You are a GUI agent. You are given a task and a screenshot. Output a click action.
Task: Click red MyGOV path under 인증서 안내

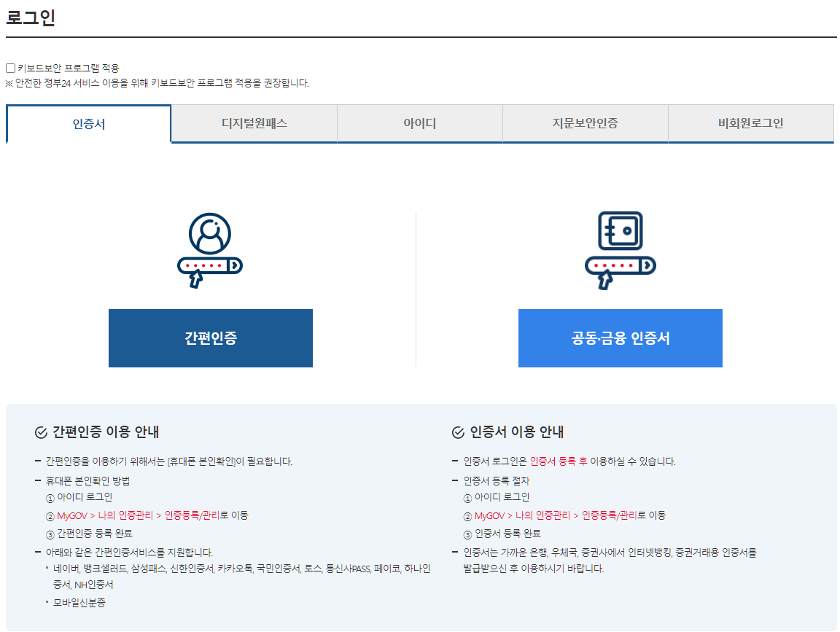(x=556, y=515)
